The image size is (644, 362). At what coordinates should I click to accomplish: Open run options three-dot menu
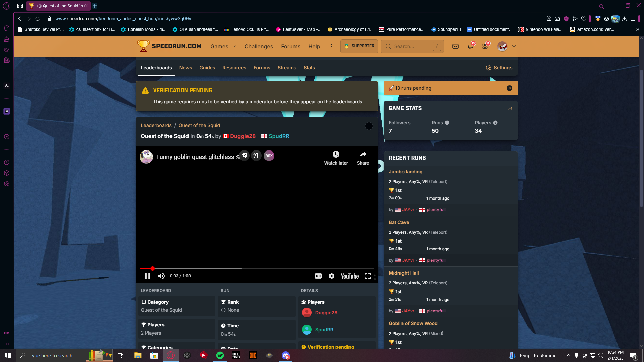click(x=369, y=126)
